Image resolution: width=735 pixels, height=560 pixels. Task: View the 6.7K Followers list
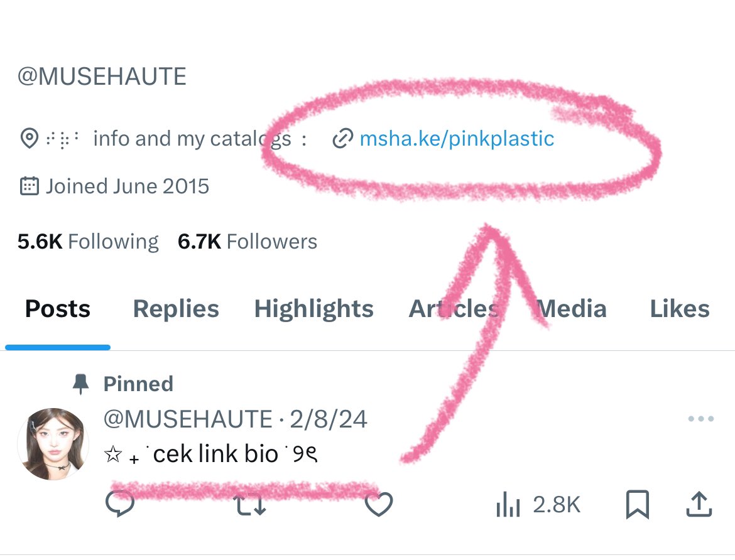pyautogui.click(x=248, y=242)
